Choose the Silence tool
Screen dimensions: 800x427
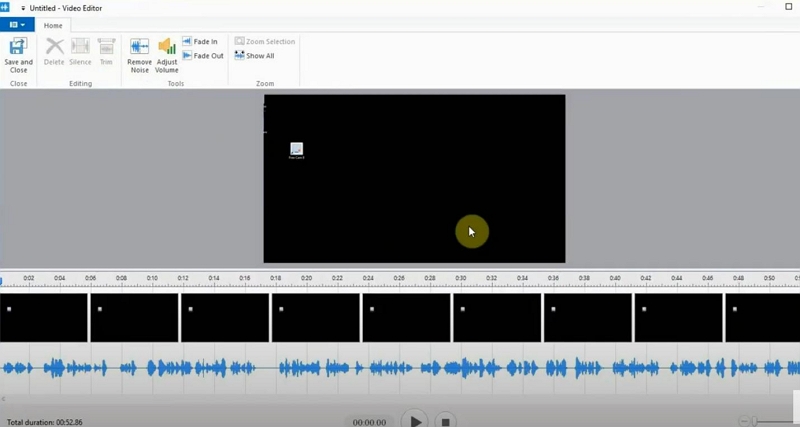[x=80, y=52]
